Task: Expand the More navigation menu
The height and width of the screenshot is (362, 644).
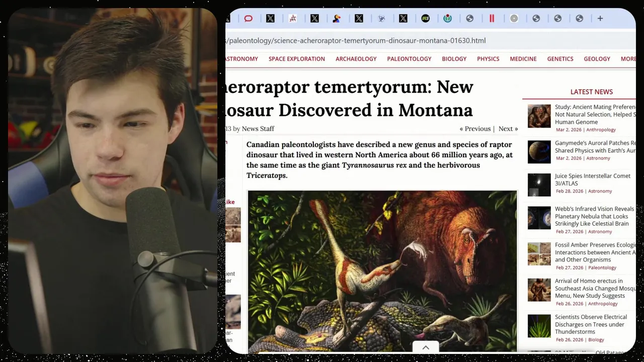Action: [628, 59]
